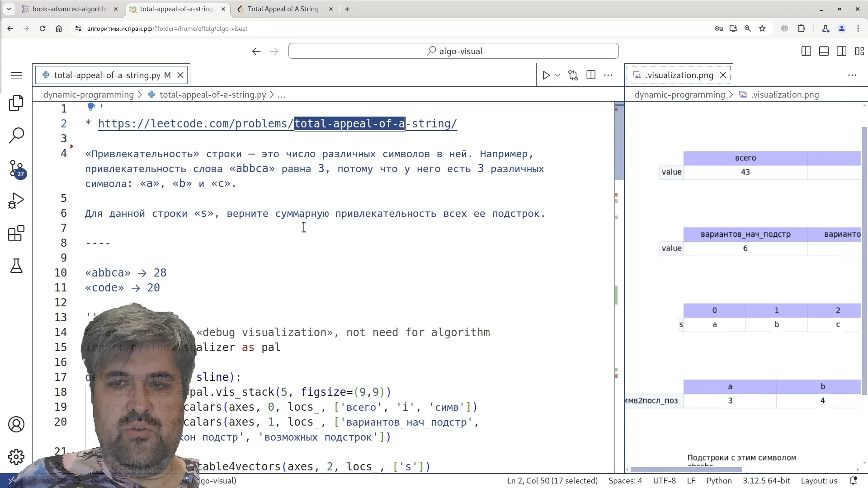
Task: Expand the run options dropdown arrow
Action: (x=557, y=75)
